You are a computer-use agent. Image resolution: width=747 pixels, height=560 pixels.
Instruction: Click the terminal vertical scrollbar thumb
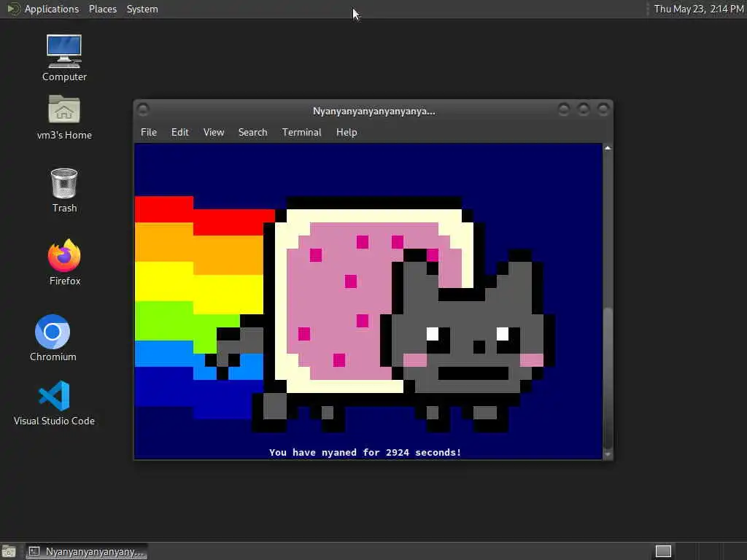[x=608, y=378]
